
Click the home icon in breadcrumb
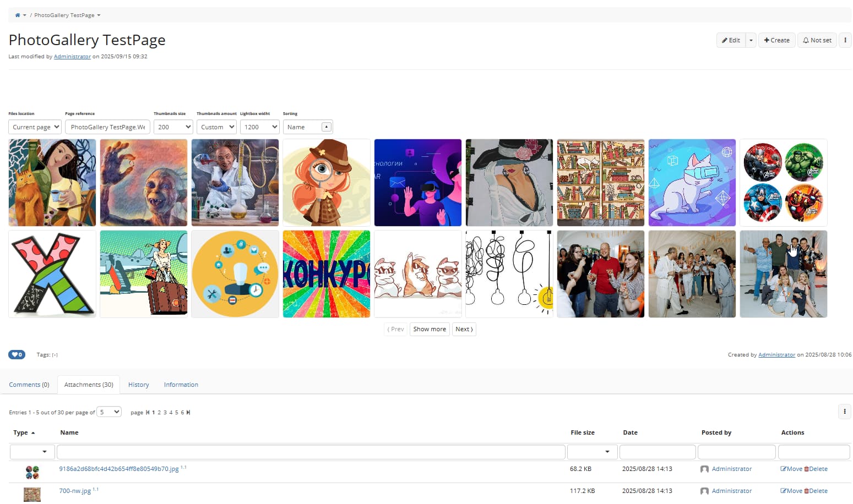pyautogui.click(x=18, y=15)
